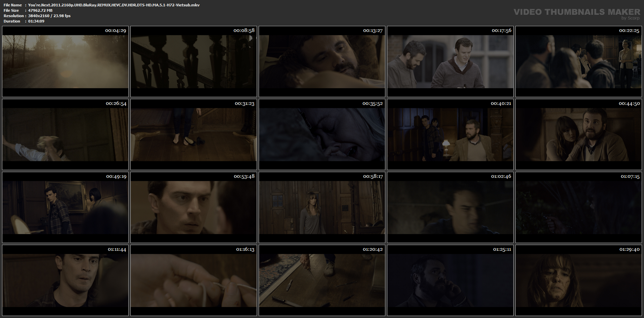Screen dimensions: 644x318
Task: Open the frame timestamped 00:49:19
Action: (65, 207)
